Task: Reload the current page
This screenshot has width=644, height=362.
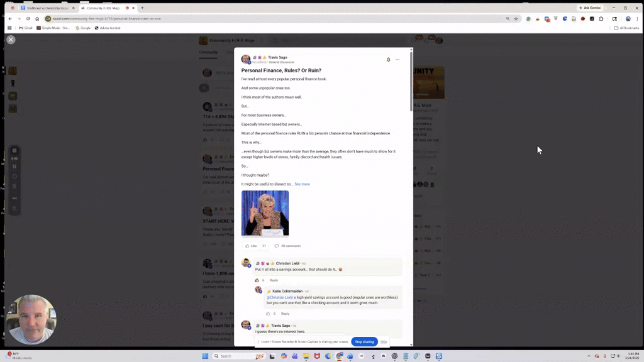Action: tap(28, 19)
